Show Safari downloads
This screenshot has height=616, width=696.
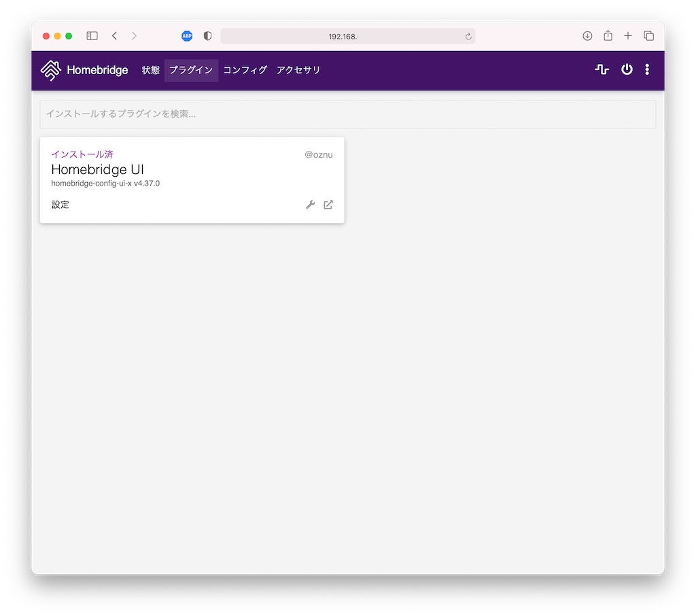point(587,36)
